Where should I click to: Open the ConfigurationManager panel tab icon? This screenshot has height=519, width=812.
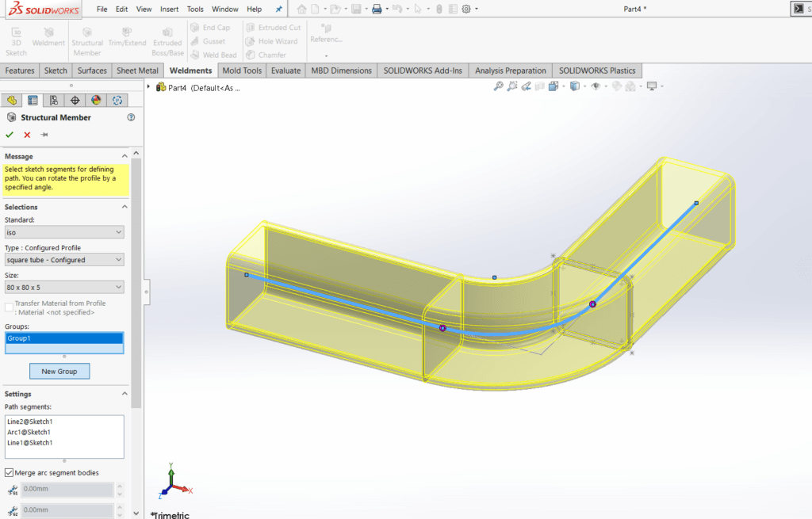(x=53, y=100)
